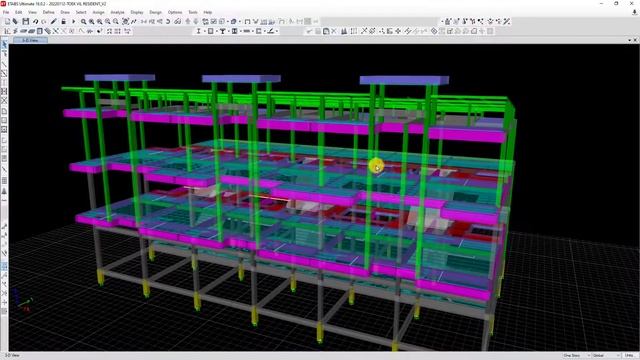Select the Rubber Band Zoom magnifier
The height and width of the screenshot is (360, 640).
pos(83,21)
